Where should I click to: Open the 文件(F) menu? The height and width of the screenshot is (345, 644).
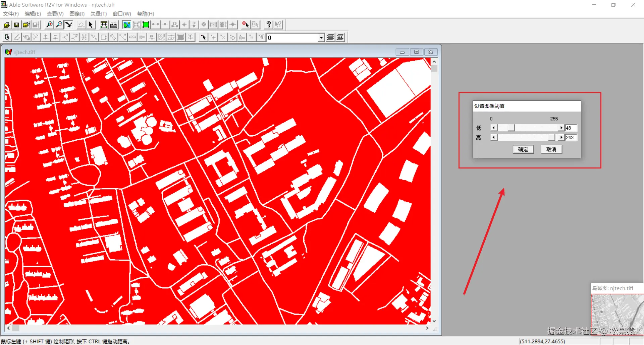[11, 14]
